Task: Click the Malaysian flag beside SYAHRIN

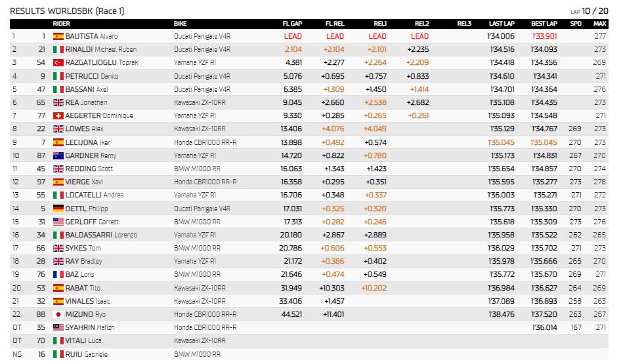Action: (x=58, y=327)
